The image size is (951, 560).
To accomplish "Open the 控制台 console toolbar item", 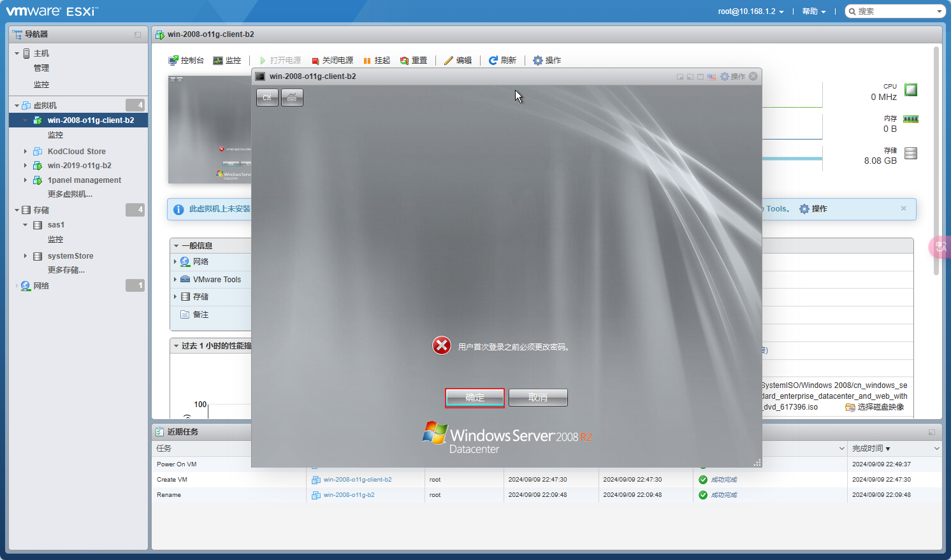I will tap(186, 61).
